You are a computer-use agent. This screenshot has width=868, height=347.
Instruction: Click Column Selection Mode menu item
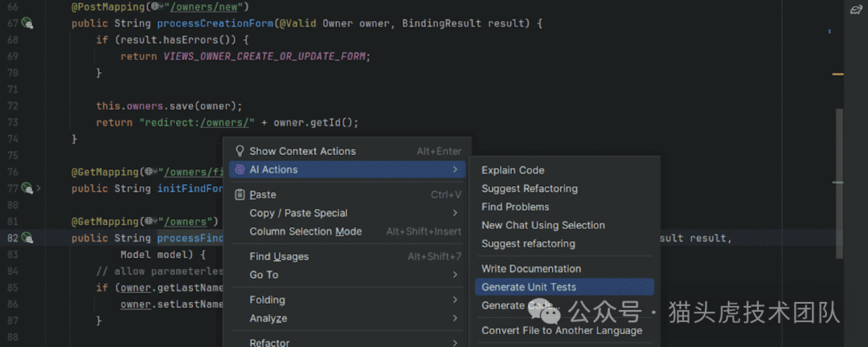click(305, 231)
